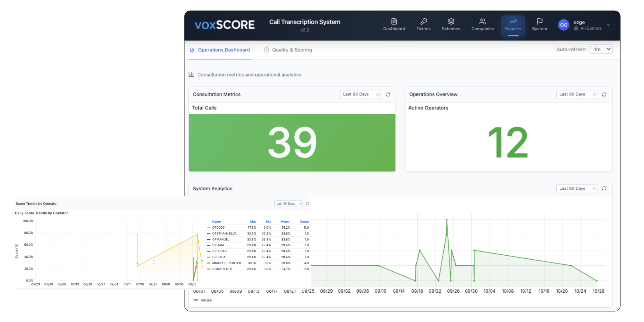644x322 pixels.
Task: Open Consultation Metrics Last 90 Days selector
Action: pyautogui.click(x=360, y=94)
